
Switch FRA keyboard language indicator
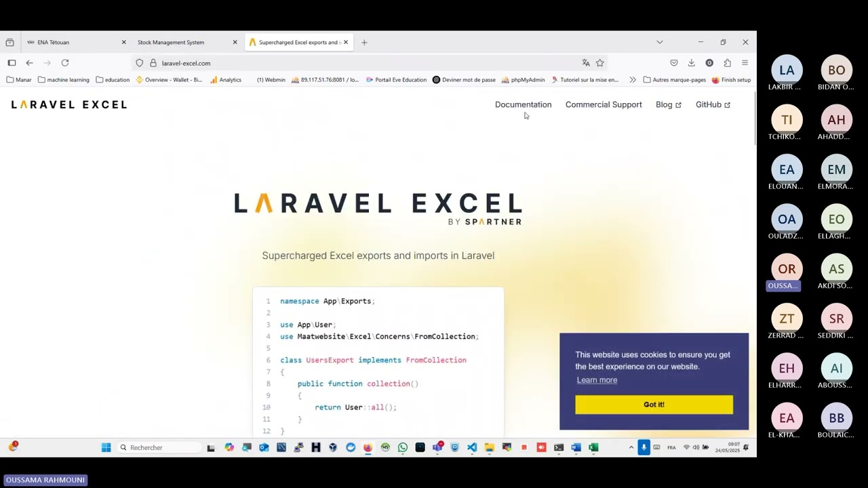671,447
